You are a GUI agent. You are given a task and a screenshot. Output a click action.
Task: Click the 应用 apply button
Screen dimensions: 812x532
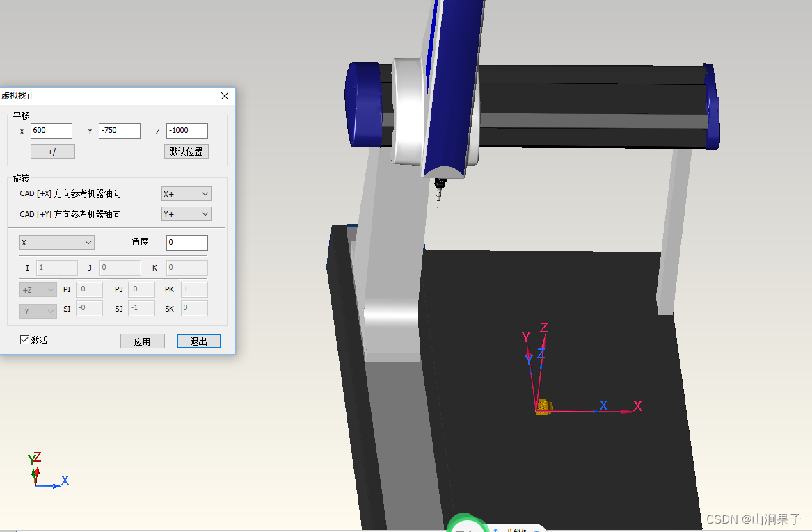tap(143, 341)
